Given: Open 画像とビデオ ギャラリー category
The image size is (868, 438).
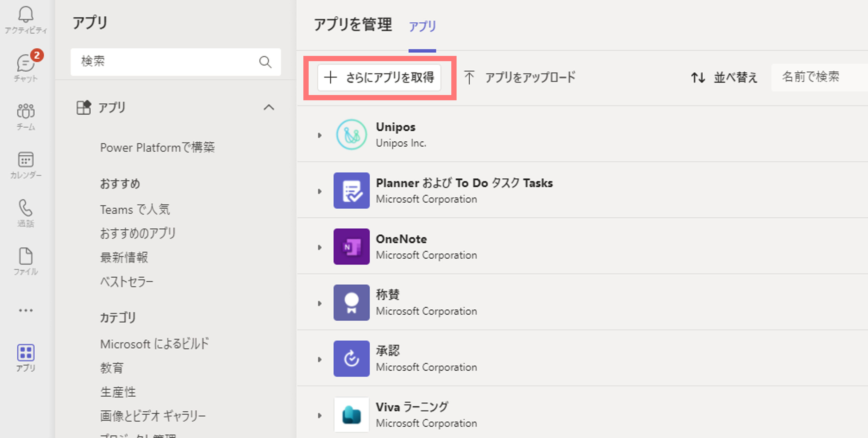Looking at the screenshot, I should coord(153,416).
